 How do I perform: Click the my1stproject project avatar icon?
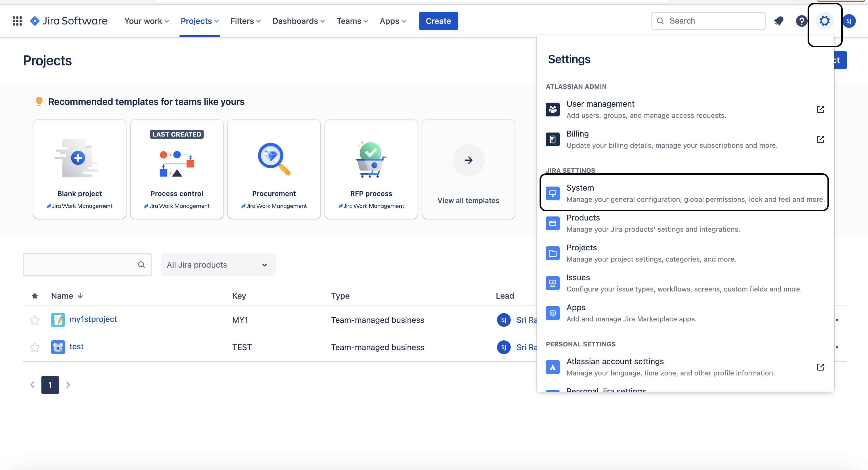click(x=58, y=320)
